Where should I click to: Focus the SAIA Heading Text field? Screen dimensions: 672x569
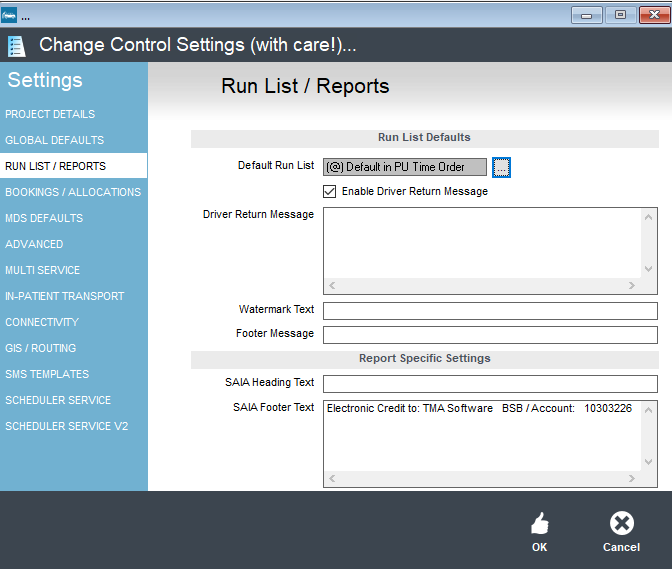coord(490,384)
